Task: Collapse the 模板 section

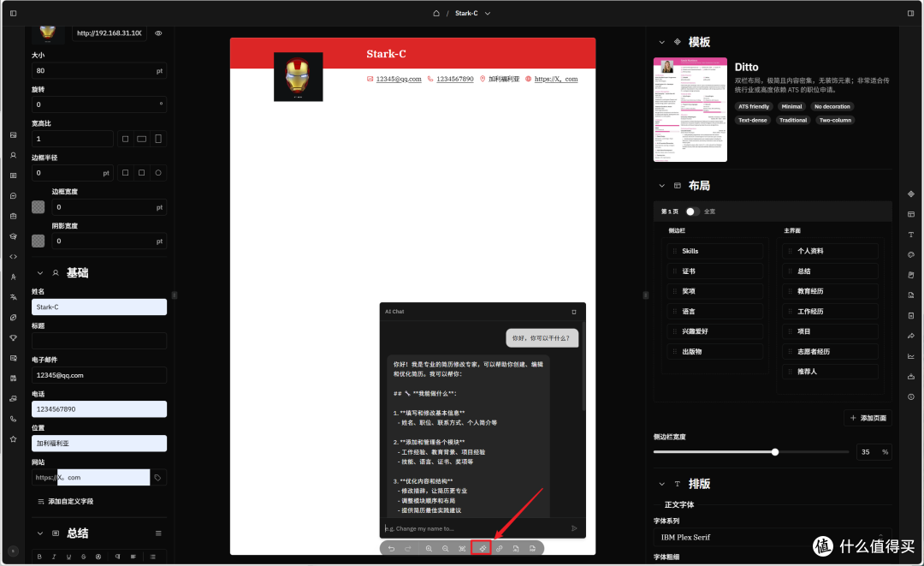Action: (x=661, y=42)
